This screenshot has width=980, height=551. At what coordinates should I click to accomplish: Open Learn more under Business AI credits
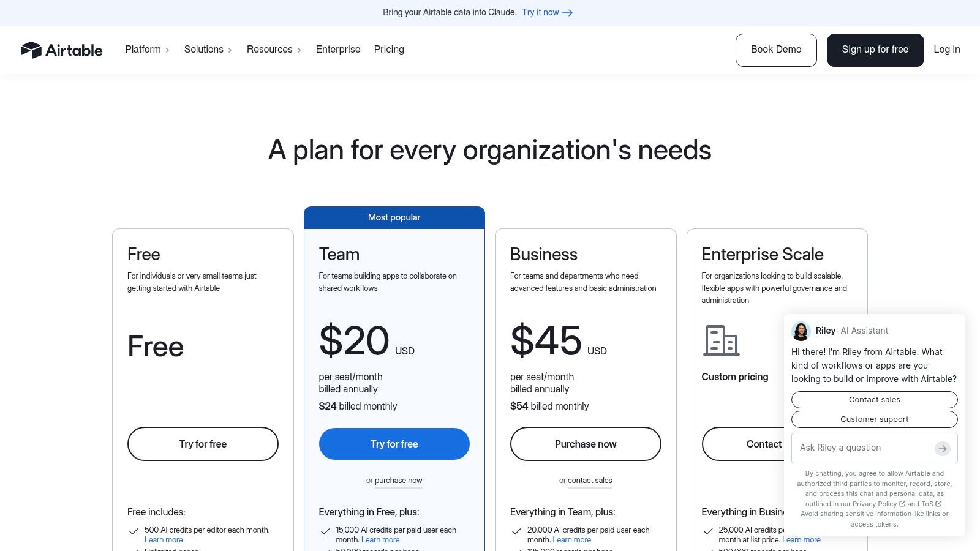pos(572,540)
